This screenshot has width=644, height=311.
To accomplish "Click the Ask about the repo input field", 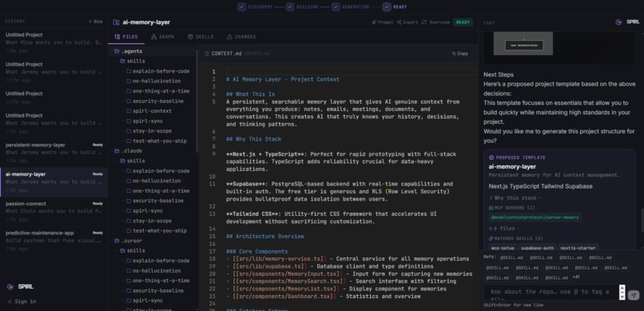I will (x=551, y=292).
